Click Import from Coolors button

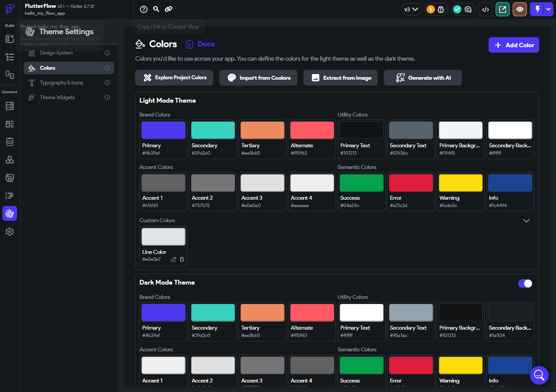click(x=258, y=78)
